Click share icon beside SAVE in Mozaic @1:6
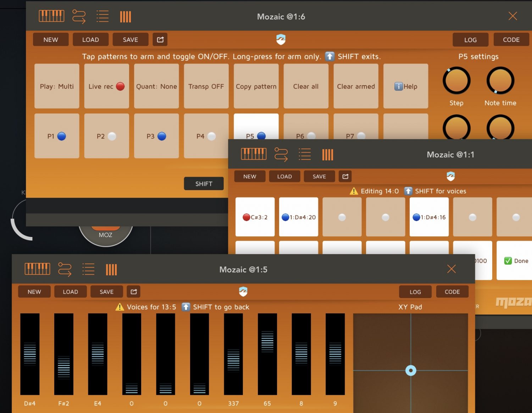The image size is (532, 413). (160, 40)
